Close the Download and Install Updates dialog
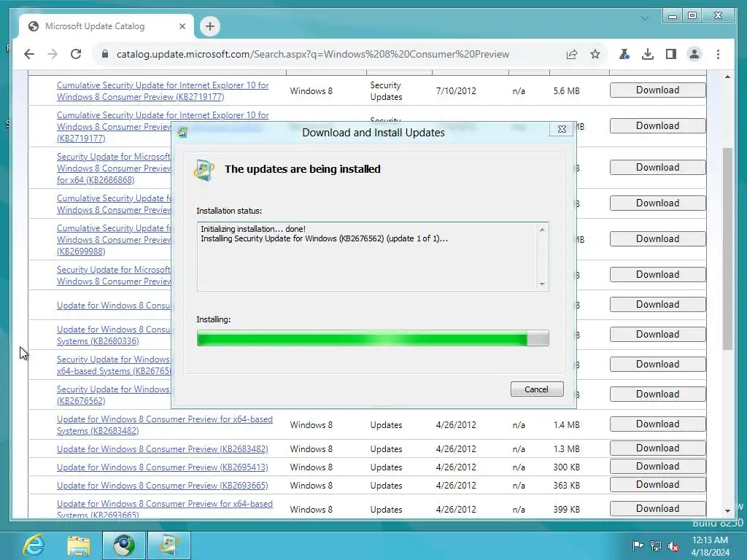The image size is (747, 560). (562, 129)
